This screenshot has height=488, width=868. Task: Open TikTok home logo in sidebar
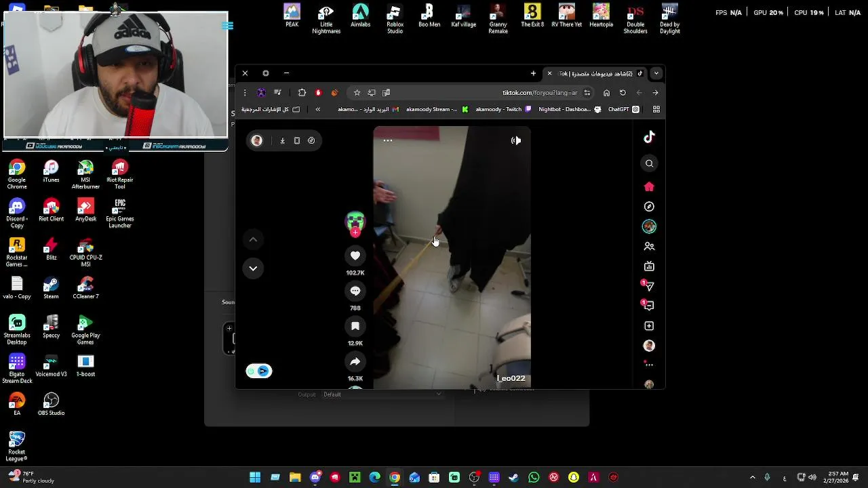tap(649, 137)
